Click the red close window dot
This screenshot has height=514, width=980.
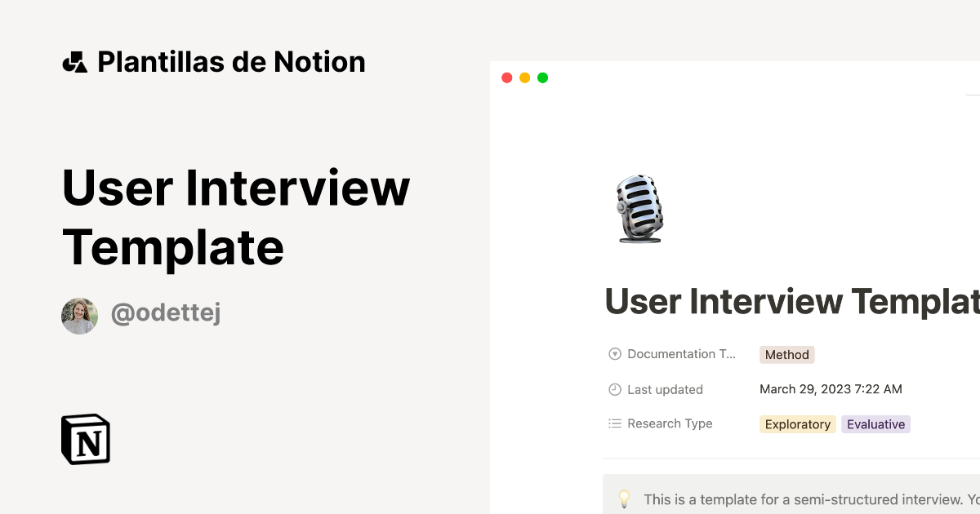(506, 78)
